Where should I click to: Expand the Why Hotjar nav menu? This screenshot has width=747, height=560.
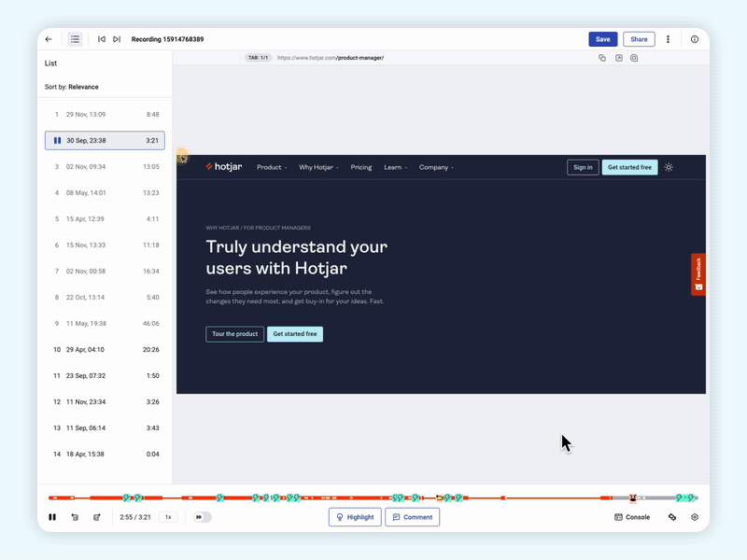point(318,168)
